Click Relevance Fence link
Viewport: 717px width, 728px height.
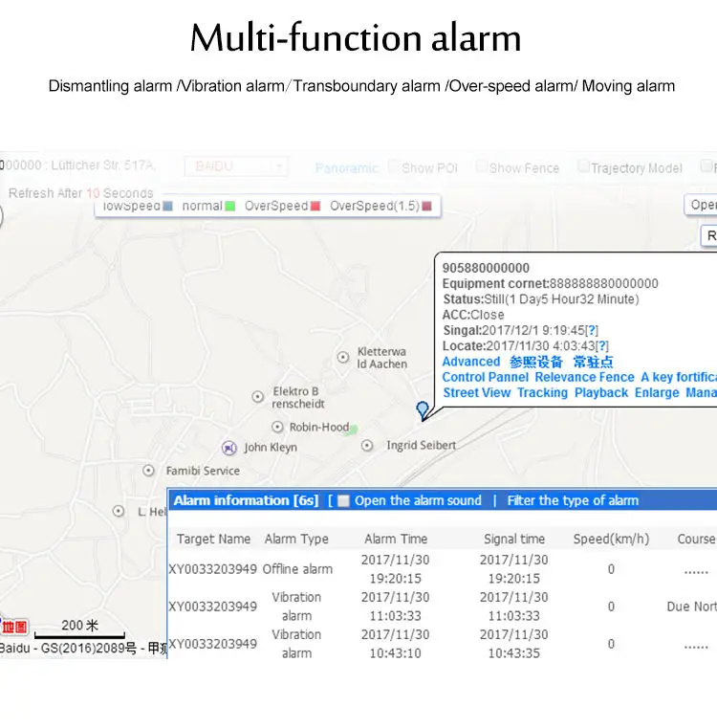[x=584, y=377]
